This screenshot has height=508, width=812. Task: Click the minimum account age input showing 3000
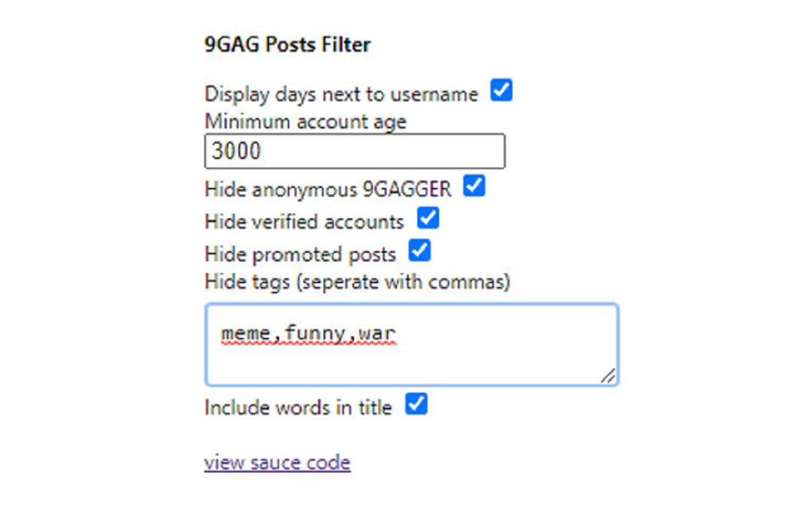click(354, 150)
